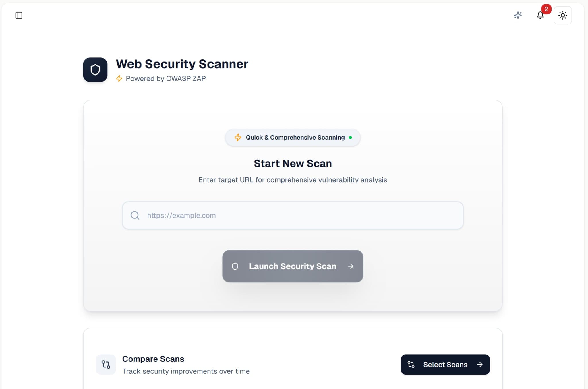Image resolution: width=588 pixels, height=389 pixels.
Task: Select Scans for comparison
Action: 445,364
